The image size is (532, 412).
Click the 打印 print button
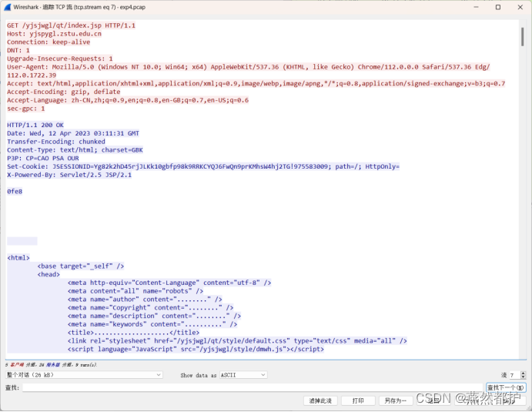pyautogui.click(x=358, y=400)
